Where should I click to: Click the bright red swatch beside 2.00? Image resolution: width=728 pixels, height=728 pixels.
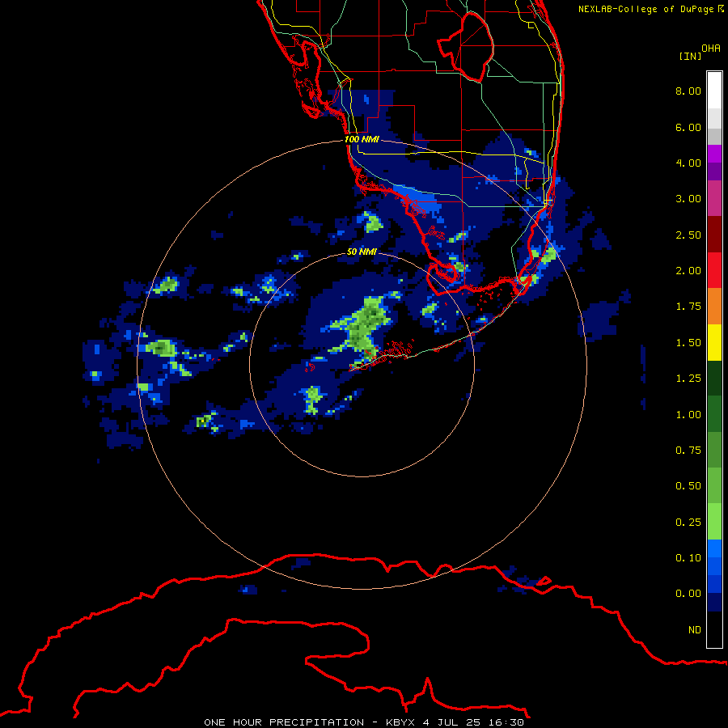[714, 270]
